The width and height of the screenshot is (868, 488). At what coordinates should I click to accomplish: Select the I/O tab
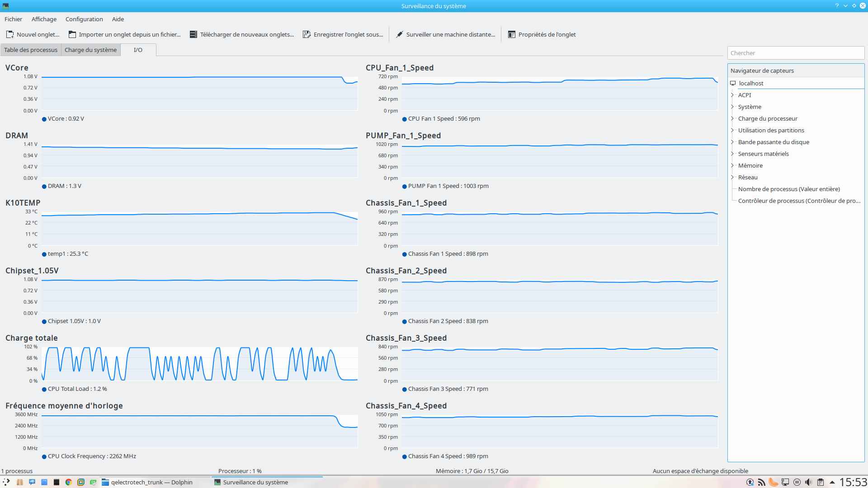[x=138, y=50]
